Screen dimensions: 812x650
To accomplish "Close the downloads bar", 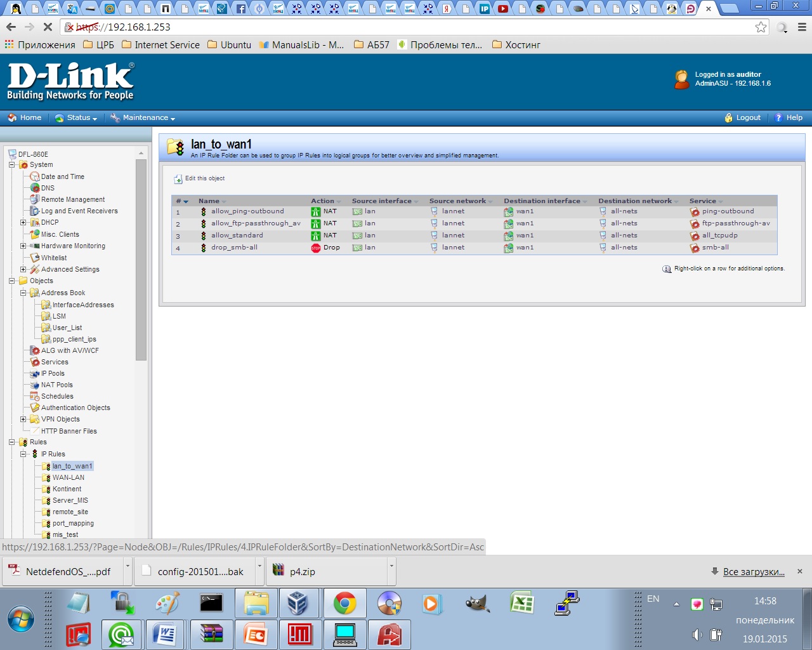I will point(800,571).
